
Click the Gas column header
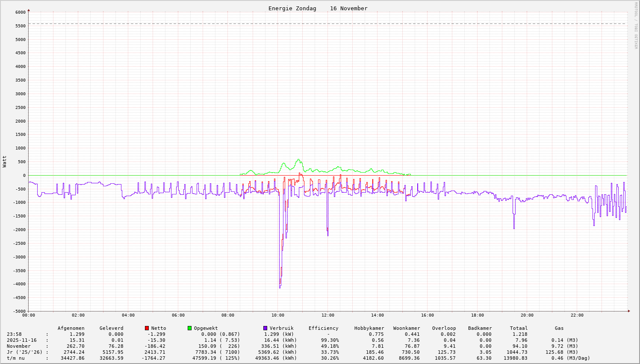[559, 328]
